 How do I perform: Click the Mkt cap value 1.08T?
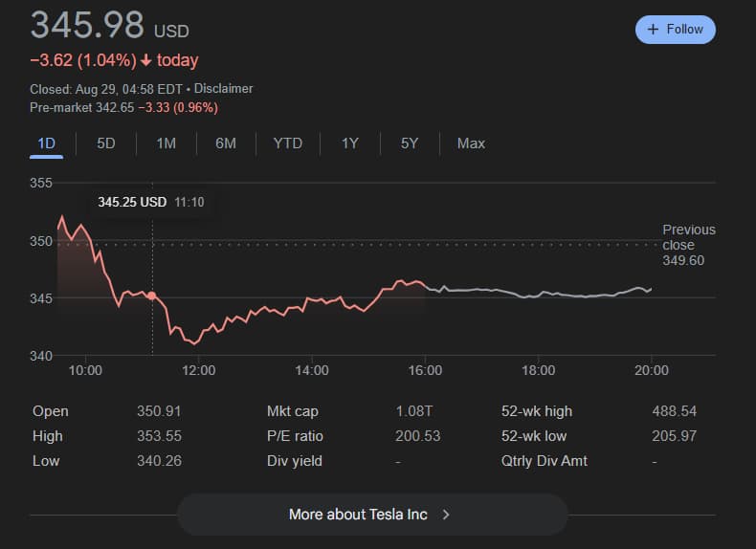[x=413, y=411]
